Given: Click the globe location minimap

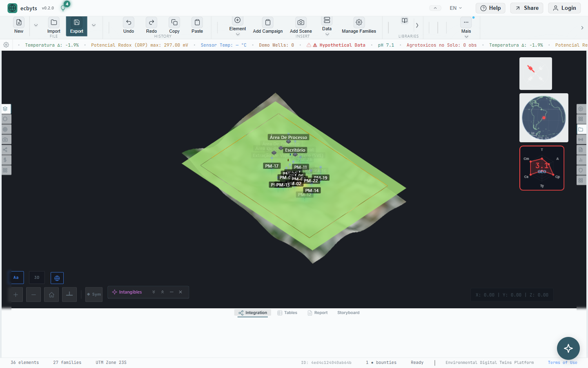Looking at the screenshot, I should [x=544, y=118].
